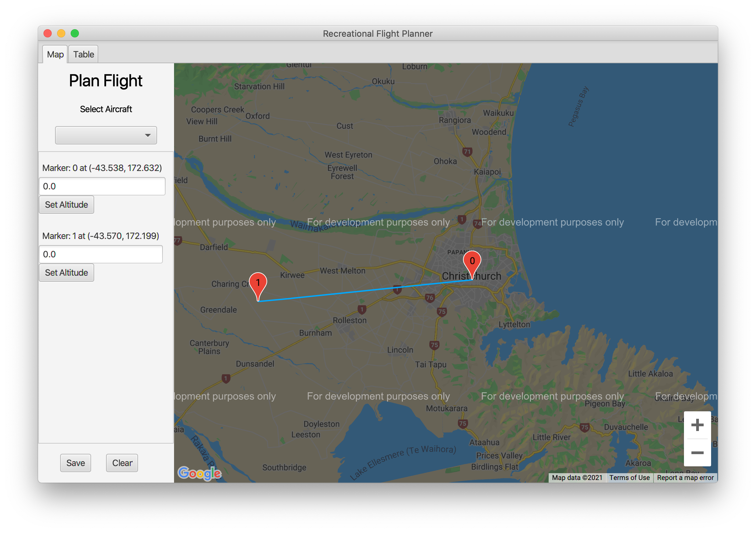Viewport: 756px width, 533px height.
Task: Click Marker: 1 at (-43.570, 172.199) label
Action: pos(101,236)
